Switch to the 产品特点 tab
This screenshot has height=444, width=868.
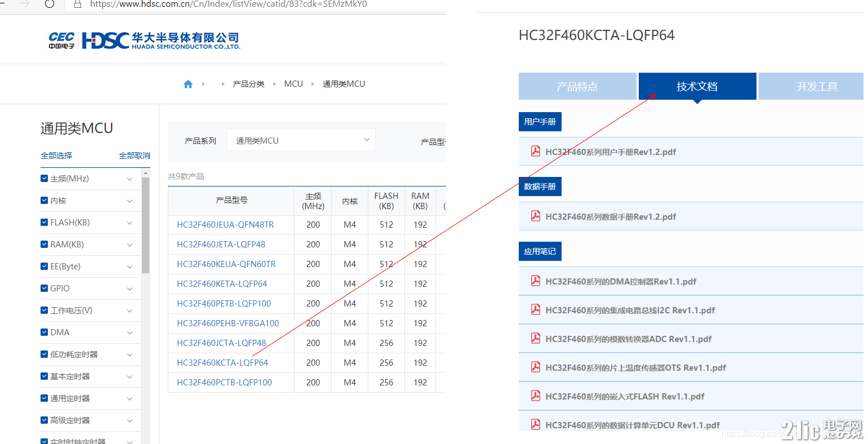tap(577, 86)
